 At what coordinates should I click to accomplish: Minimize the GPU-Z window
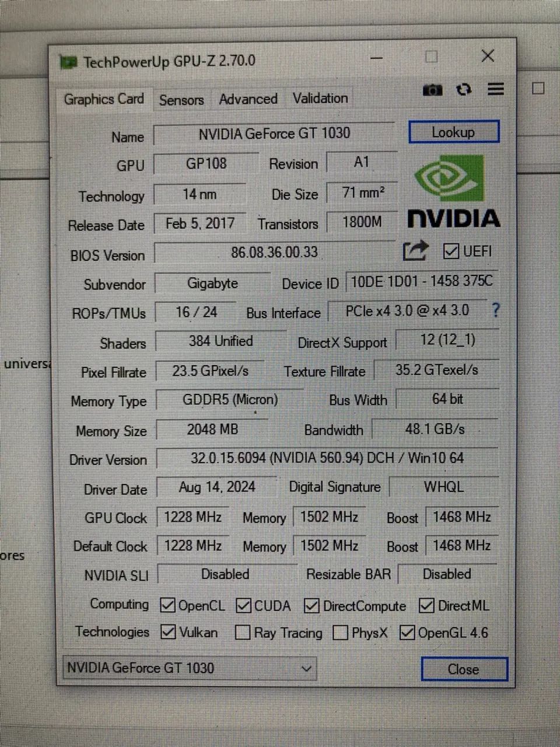coord(377,58)
